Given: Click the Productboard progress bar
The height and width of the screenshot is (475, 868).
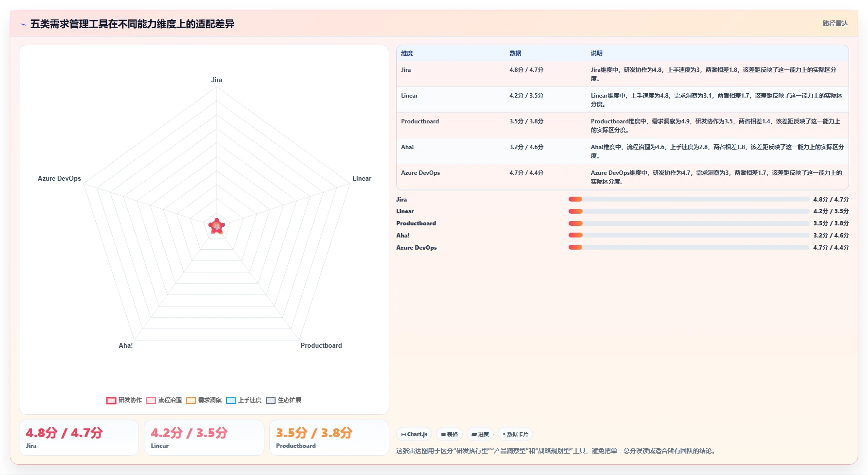Looking at the screenshot, I should [689, 223].
